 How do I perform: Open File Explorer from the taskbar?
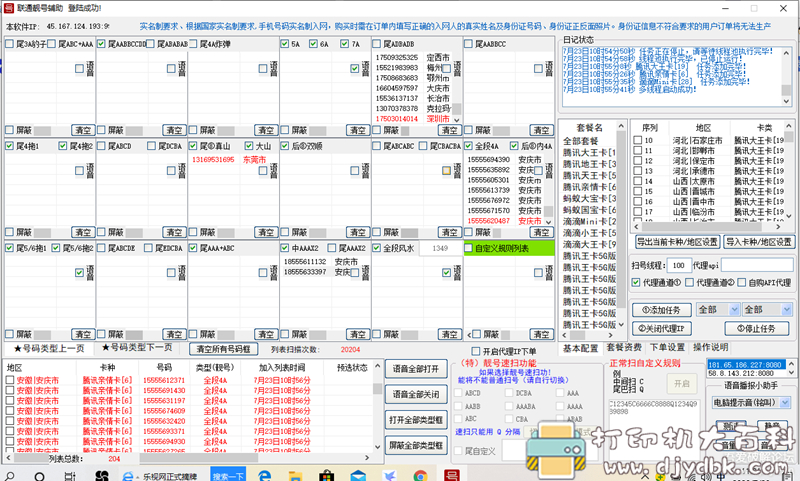tap(295, 476)
